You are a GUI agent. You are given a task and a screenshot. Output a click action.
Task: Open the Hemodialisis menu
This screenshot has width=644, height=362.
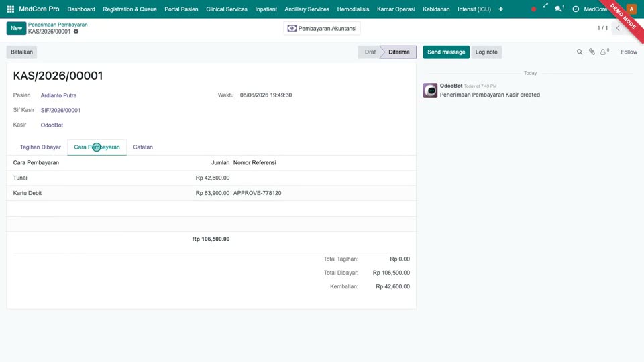tap(354, 9)
